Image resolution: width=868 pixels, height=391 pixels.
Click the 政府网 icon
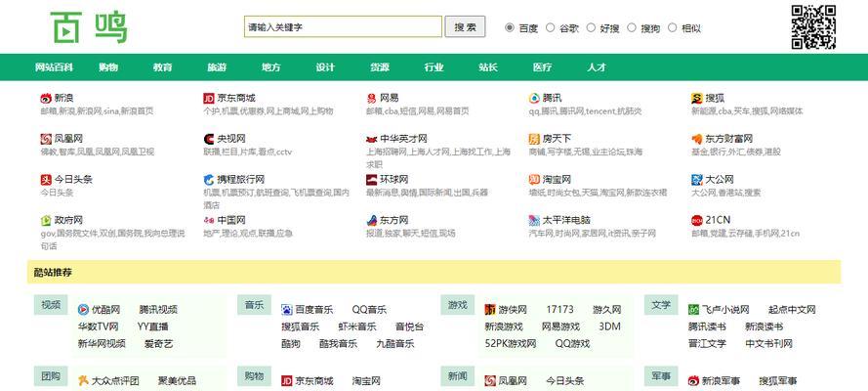[45, 220]
